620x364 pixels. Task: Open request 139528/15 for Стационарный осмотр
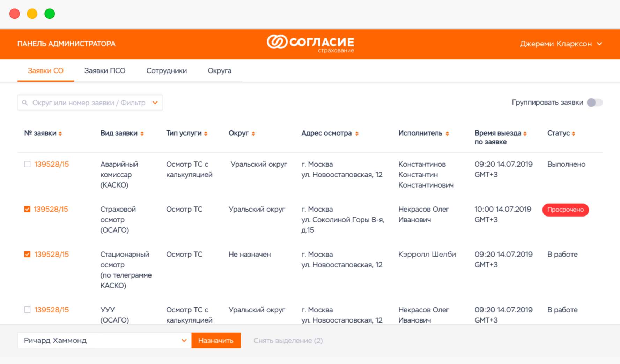click(x=51, y=254)
